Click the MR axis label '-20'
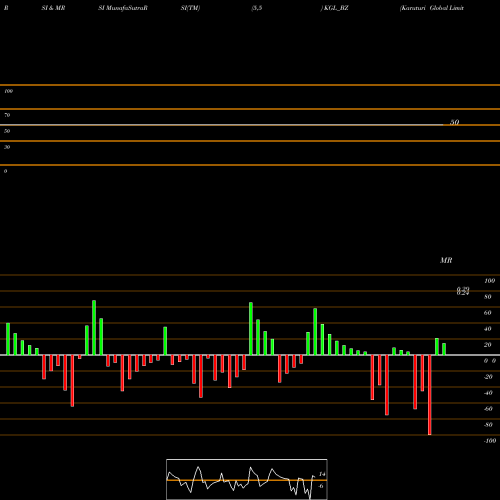Screen dimensions: 500x500 coord(488,377)
